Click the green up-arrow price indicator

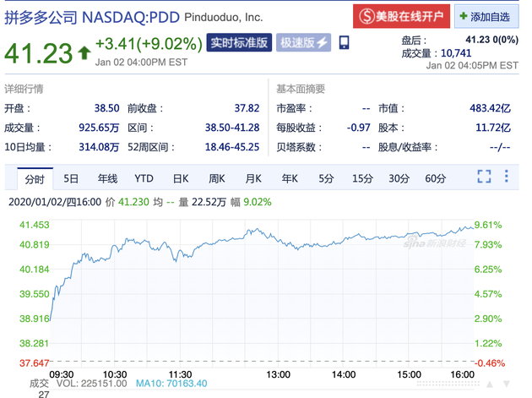coord(83,53)
